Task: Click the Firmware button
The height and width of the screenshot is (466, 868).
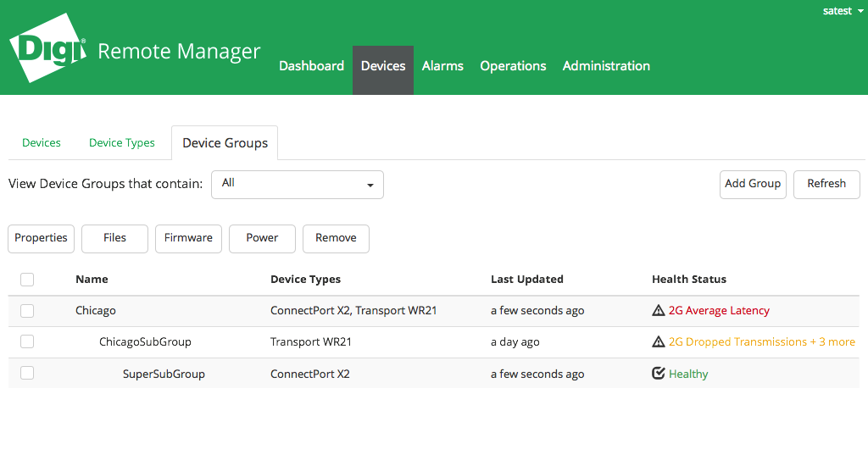Action: coord(188,239)
